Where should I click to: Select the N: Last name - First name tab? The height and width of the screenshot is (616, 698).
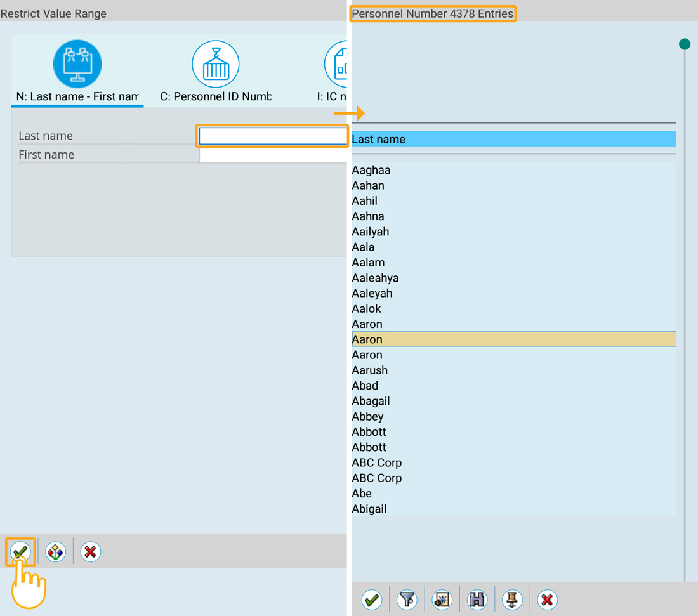point(77,73)
